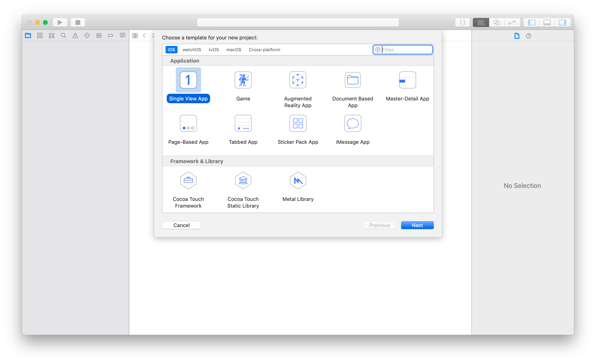Click the Cancel button
Screen dimensions: 596x364
(181, 225)
